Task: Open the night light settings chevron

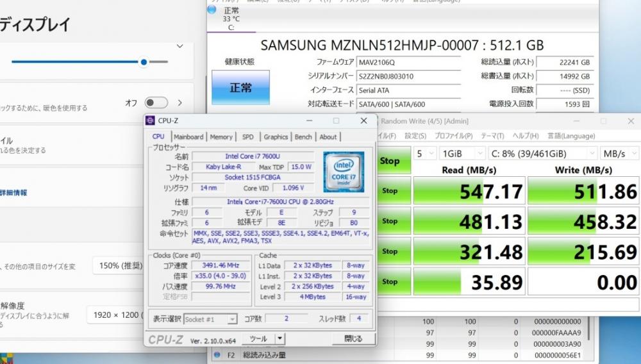Action: (180, 103)
